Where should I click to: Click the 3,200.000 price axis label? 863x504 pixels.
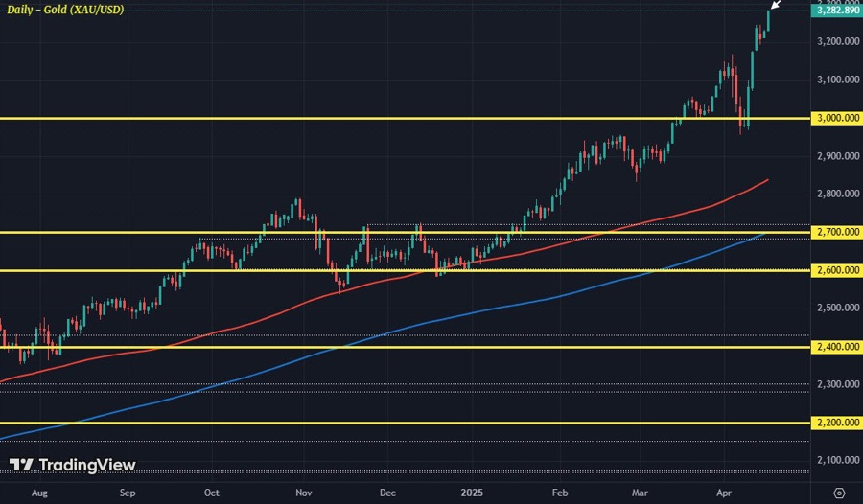838,41
